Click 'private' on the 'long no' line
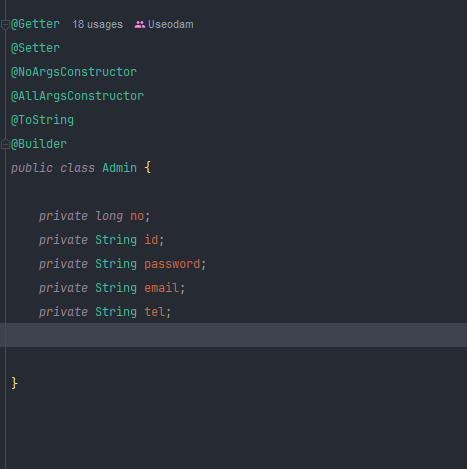467x469 pixels. click(x=63, y=216)
